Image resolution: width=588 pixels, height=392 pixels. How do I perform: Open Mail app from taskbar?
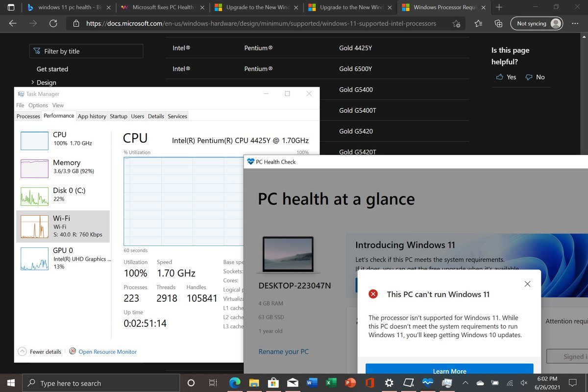click(x=293, y=383)
